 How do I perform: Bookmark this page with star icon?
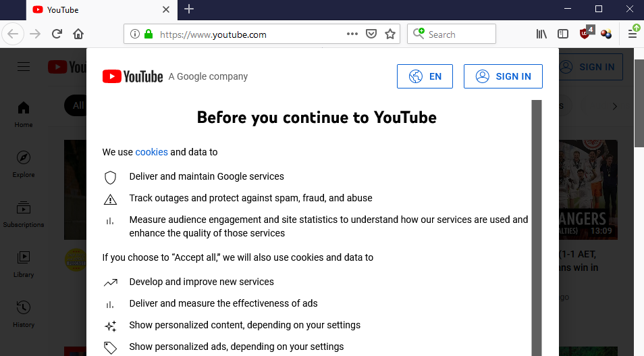click(390, 34)
